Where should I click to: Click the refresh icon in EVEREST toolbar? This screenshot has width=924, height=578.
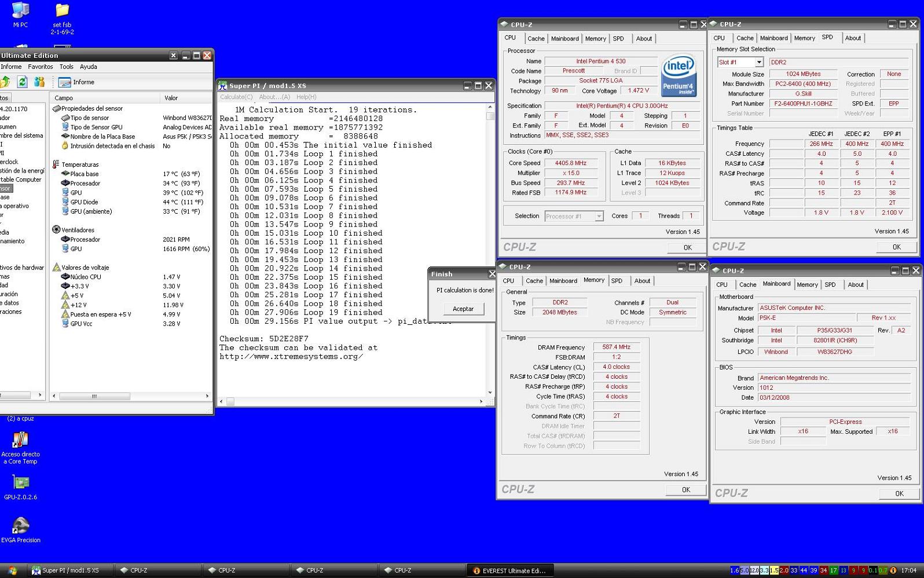(x=22, y=82)
